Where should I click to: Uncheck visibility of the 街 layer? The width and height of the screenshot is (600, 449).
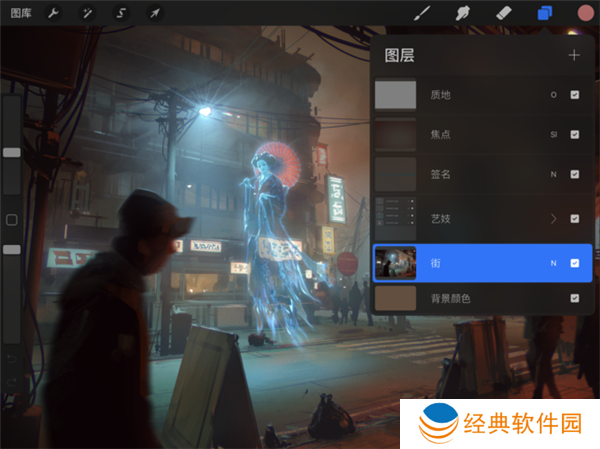point(574,263)
